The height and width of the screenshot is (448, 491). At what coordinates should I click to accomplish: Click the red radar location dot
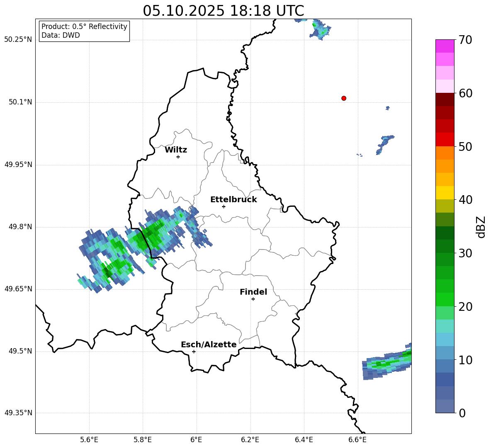pyautogui.click(x=344, y=98)
